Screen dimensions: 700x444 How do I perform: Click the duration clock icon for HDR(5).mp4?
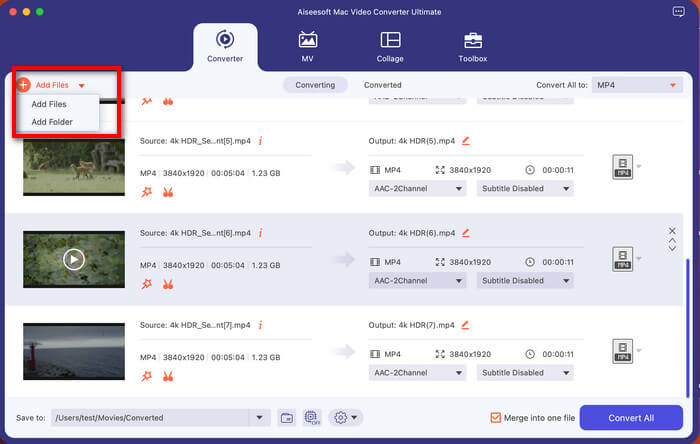[x=530, y=170]
